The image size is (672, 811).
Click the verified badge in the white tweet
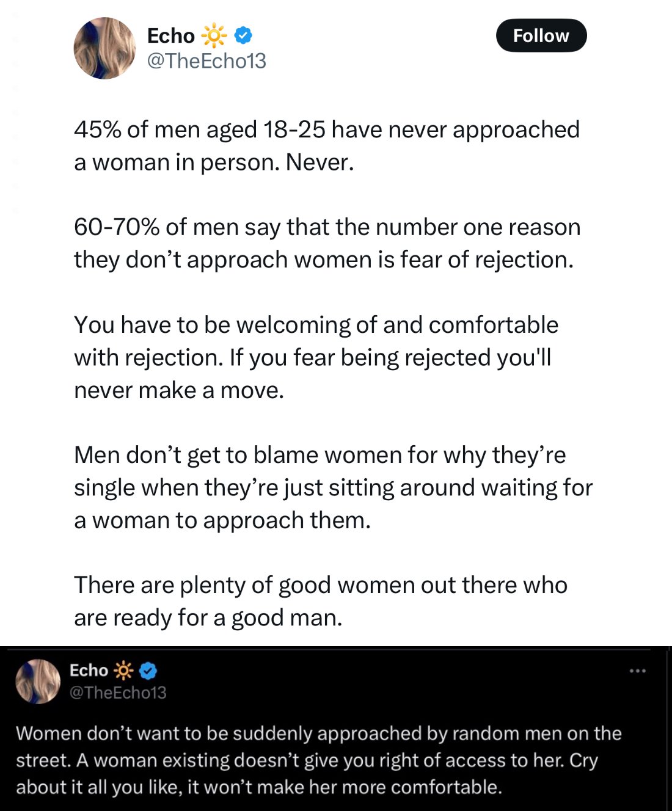243,35
